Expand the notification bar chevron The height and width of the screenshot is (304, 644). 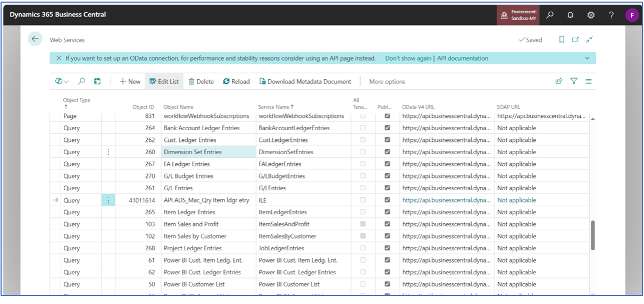click(588, 58)
